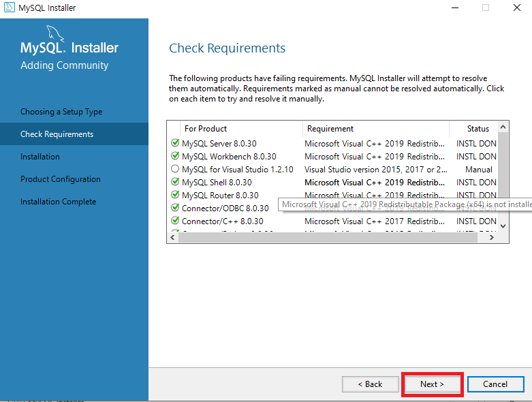Click the MySQL dolphin logo in sidebar
This screenshot has width=532, height=402.
coord(55,33)
